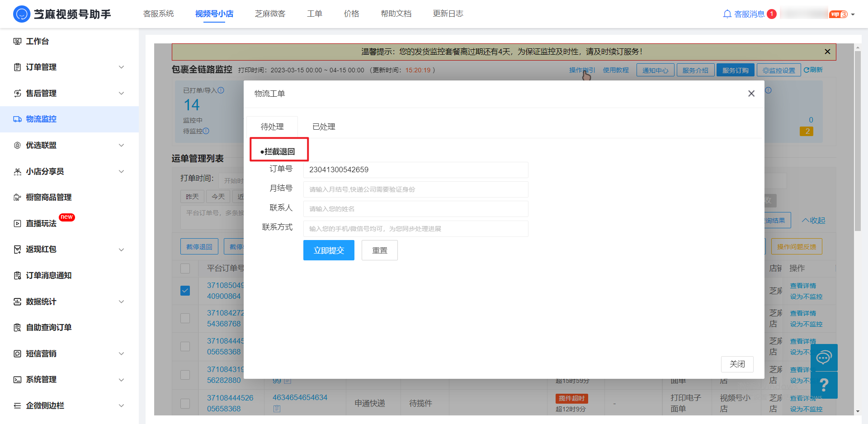868x424 pixels.
Task: Close the 物流工单 dialog with X
Action: pyautogui.click(x=751, y=94)
